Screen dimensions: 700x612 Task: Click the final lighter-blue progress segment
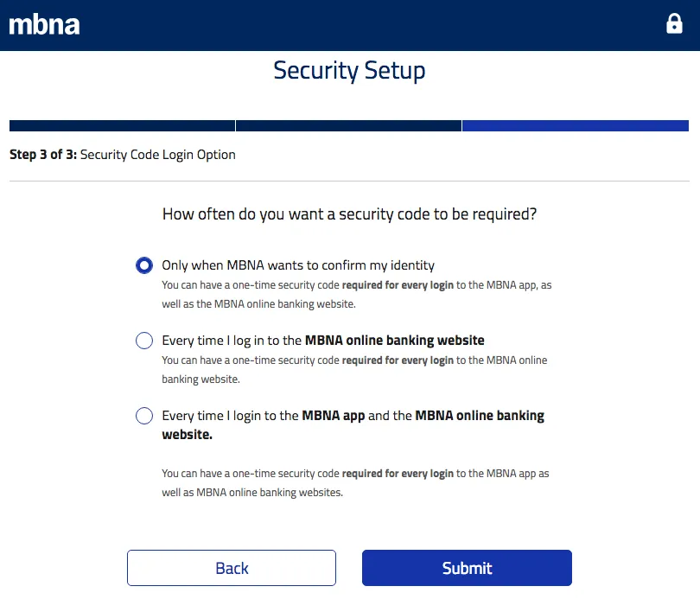(575, 125)
